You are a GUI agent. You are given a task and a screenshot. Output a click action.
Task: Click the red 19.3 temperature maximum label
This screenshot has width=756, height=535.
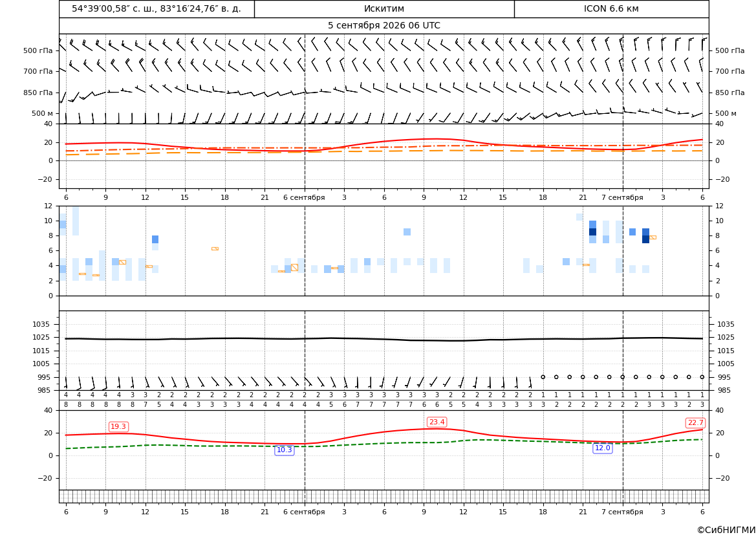(118, 426)
